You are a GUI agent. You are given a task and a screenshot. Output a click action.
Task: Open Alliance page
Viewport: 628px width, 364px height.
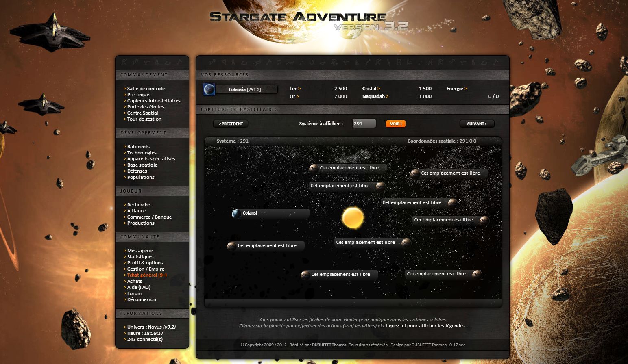coord(136,211)
